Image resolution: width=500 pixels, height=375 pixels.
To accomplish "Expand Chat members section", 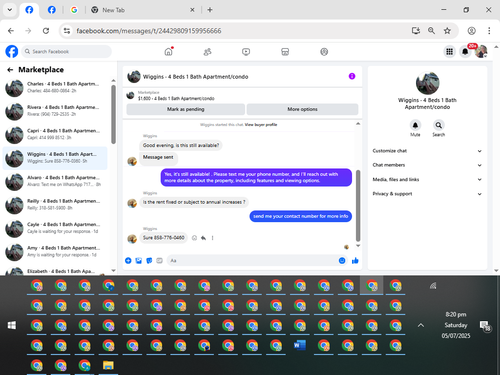I will point(427,165).
